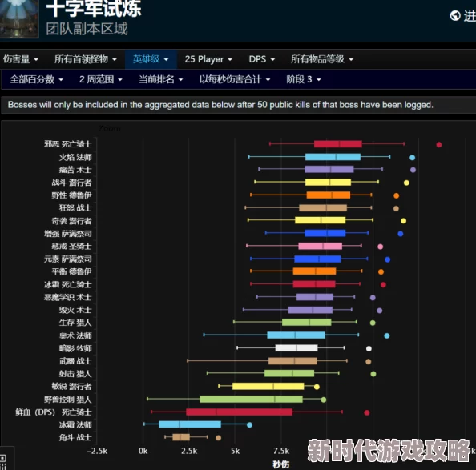Click the 平衡 德鲁伊 row label
This screenshot has width=476, height=470.
[x=71, y=271]
